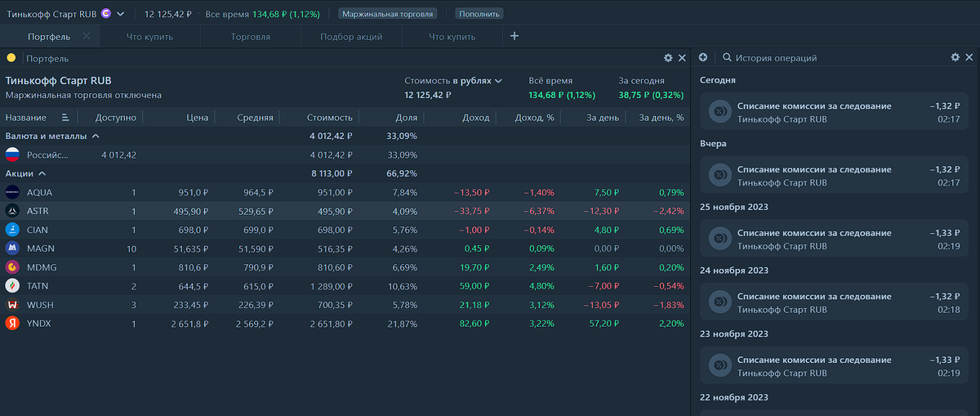Screen dimensions: 980x416
Task: Click the purple account badge icon
Action: click(106, 14)
